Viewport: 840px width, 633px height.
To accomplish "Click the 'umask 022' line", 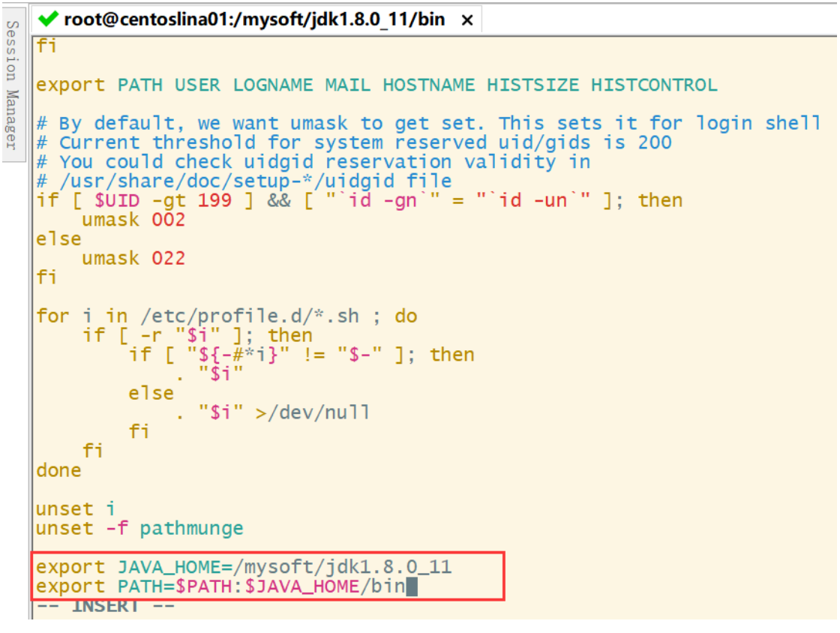I will 133,259.
